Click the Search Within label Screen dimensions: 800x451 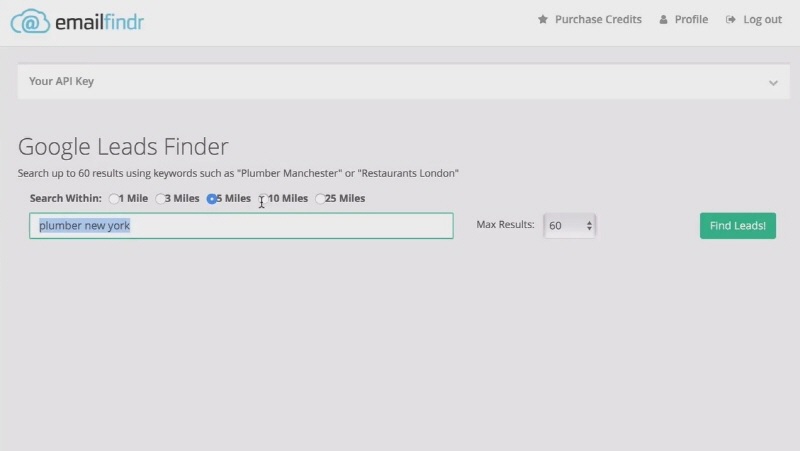point(66,198)
